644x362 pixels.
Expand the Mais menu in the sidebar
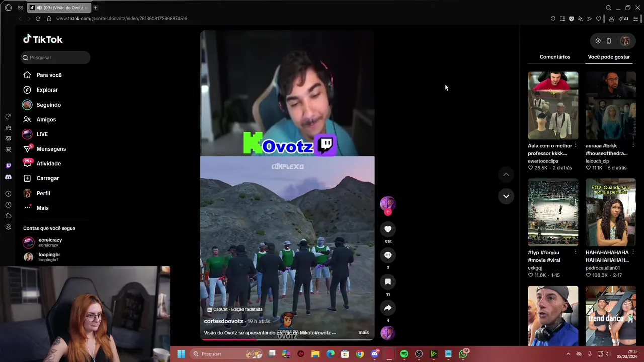coord(36,208)
